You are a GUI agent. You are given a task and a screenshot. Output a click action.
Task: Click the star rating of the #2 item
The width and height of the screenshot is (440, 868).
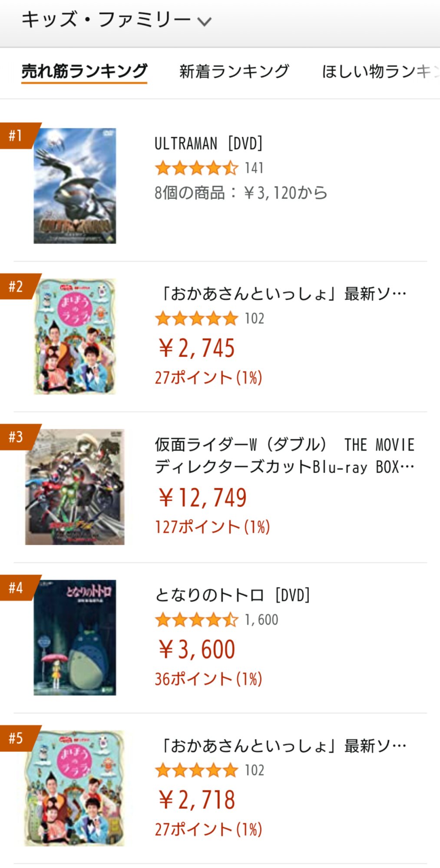[196, 319]
